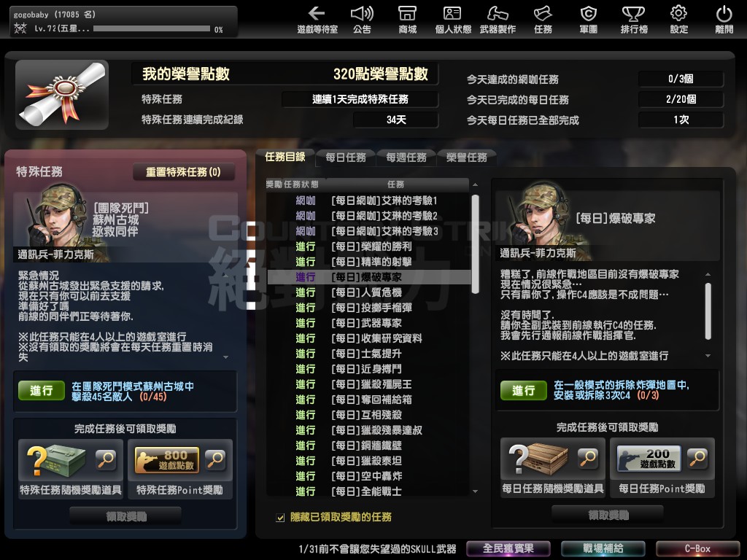The width and height of the screenshot is (747, 560).
Task: Inspect the 特殊任務隨機獎勵道具 with magnifier
Action: [106, 459]
